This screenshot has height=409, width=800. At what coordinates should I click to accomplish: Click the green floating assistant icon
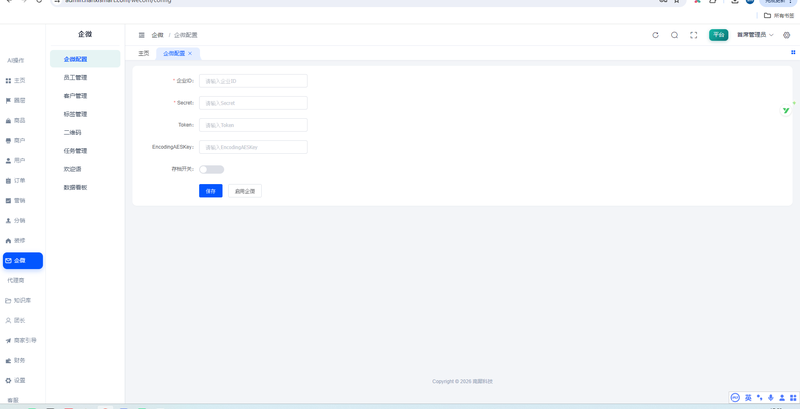click(786, 110)
